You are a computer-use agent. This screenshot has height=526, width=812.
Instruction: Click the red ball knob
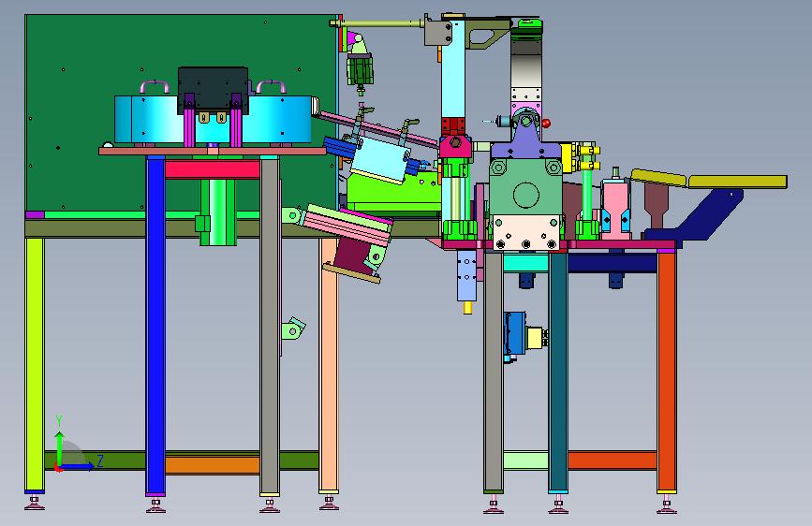(546, 123)
